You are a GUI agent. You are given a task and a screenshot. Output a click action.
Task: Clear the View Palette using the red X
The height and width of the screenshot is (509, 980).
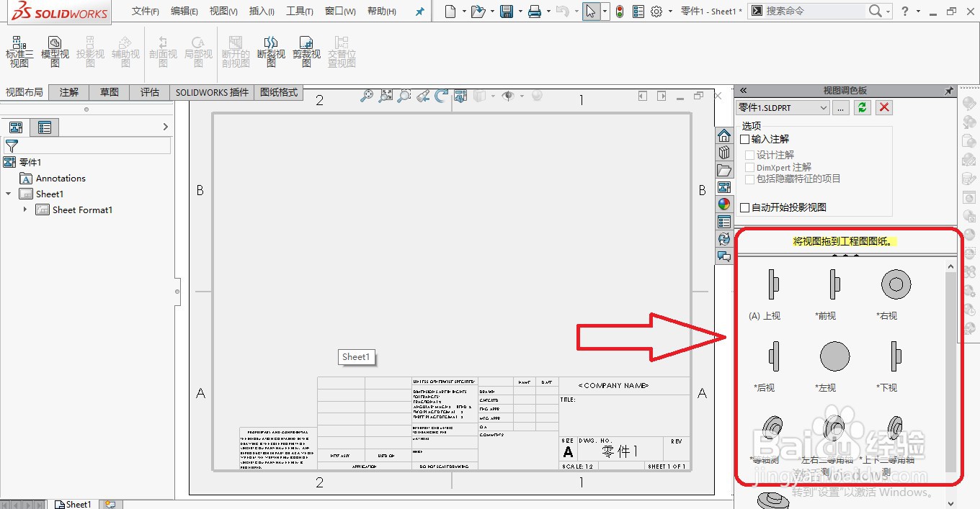point(883,107)
